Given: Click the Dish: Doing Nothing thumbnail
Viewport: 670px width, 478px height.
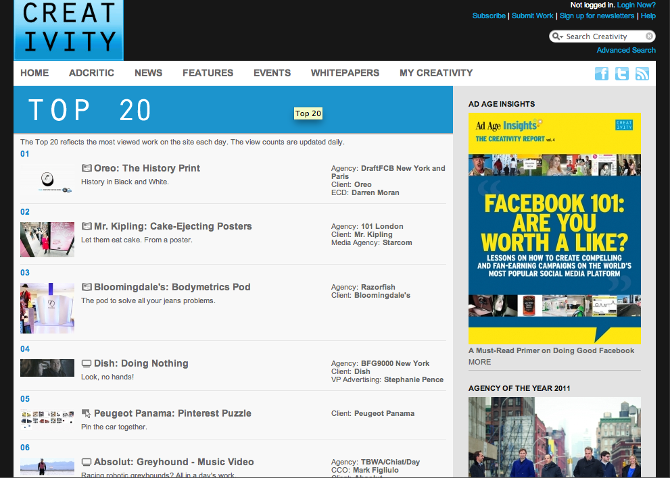Looking at the screenshot, I should pos(47,368).
